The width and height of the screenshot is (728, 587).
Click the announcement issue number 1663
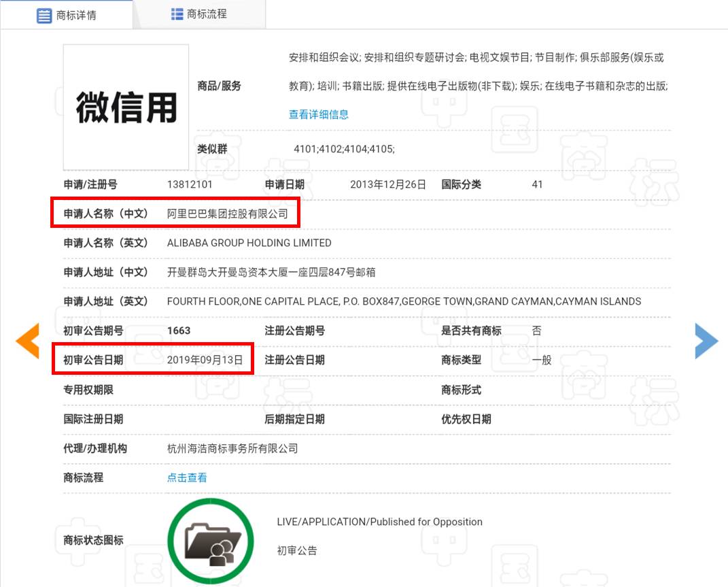tap(179, 331)
